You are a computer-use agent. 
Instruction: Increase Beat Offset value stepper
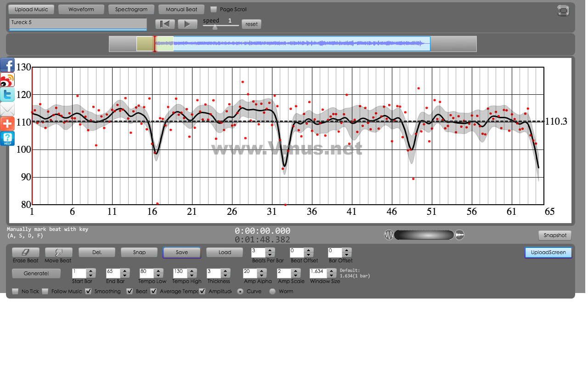(309, 250)
